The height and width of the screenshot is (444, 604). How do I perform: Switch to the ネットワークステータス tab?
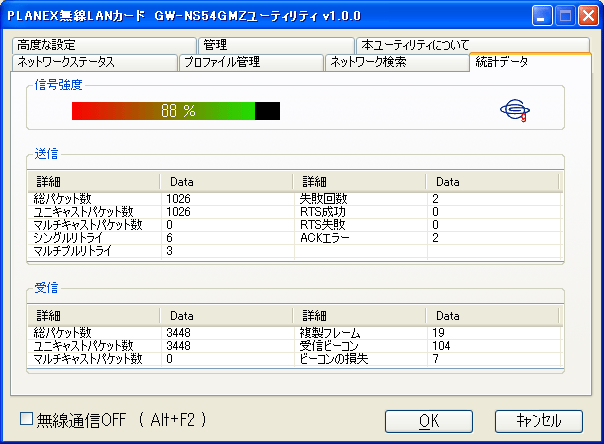pos(95,62)
